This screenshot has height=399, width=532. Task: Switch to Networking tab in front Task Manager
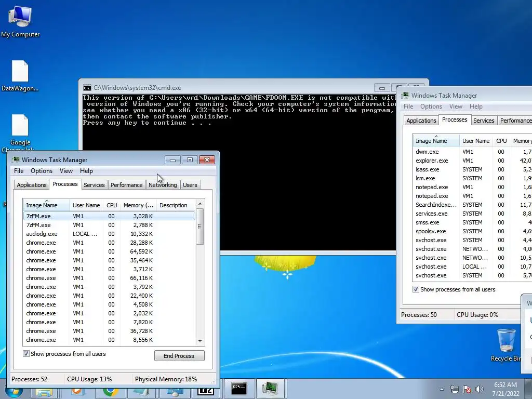(163, 185)
